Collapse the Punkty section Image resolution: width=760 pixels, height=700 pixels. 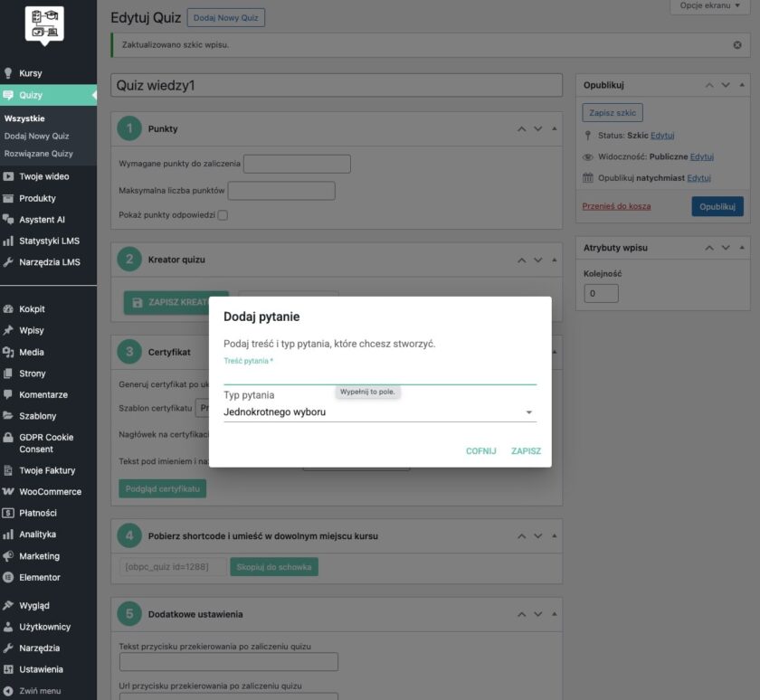click(555, 128)
